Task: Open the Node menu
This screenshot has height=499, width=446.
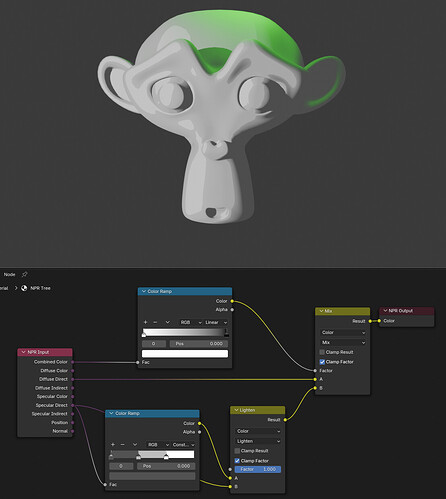Action: [x=9, y=274]
